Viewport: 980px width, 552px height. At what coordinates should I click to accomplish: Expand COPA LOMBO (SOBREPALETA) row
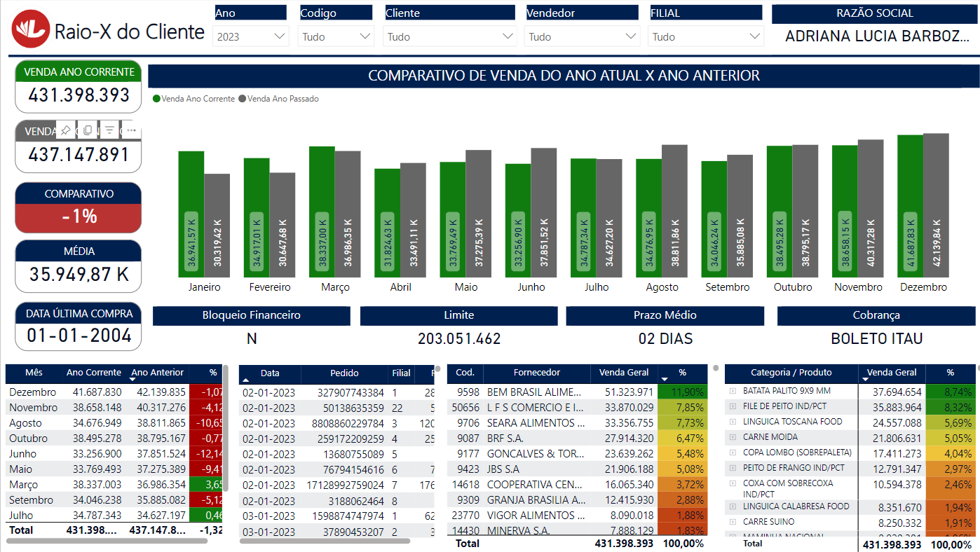point(733,453)
